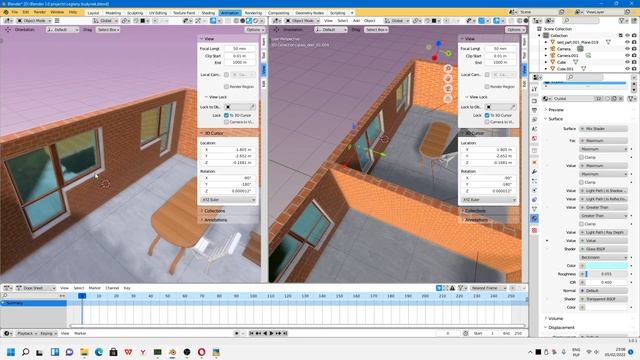
Task: Switch to the Geometry Nodes workspace tab
Action: pyautogui.click(x=309, y=13)
